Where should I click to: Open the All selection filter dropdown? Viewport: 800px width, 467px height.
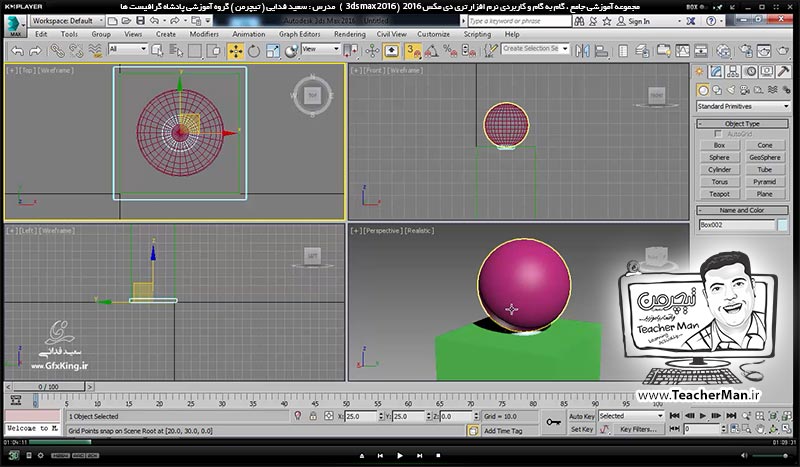[x=128, y=49]
